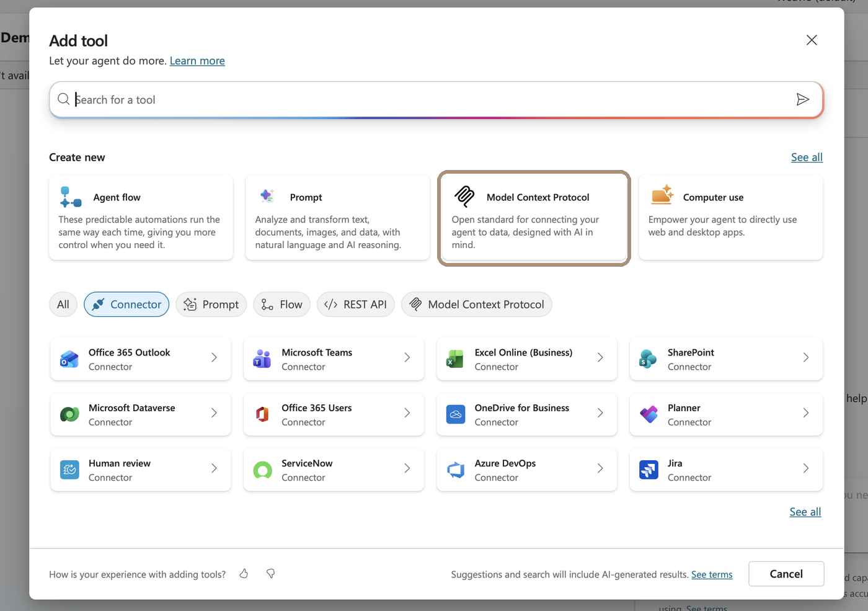The height and width of the screenshot is (611, 868).
Task: Open the Learn more link
Action: coord(197,61)
